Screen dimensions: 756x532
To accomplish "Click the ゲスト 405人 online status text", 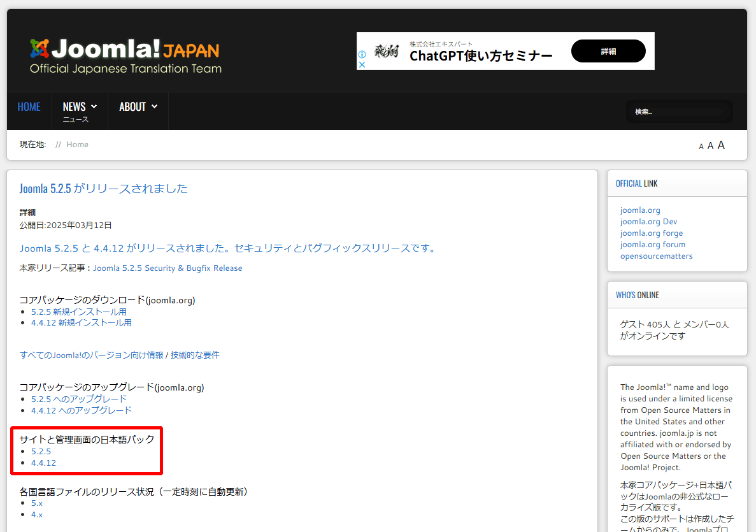I will point(674,331).
